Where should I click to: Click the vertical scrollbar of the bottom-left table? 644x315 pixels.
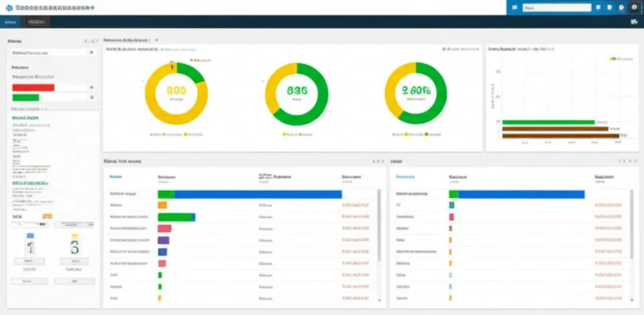click(x=379, y=225)
